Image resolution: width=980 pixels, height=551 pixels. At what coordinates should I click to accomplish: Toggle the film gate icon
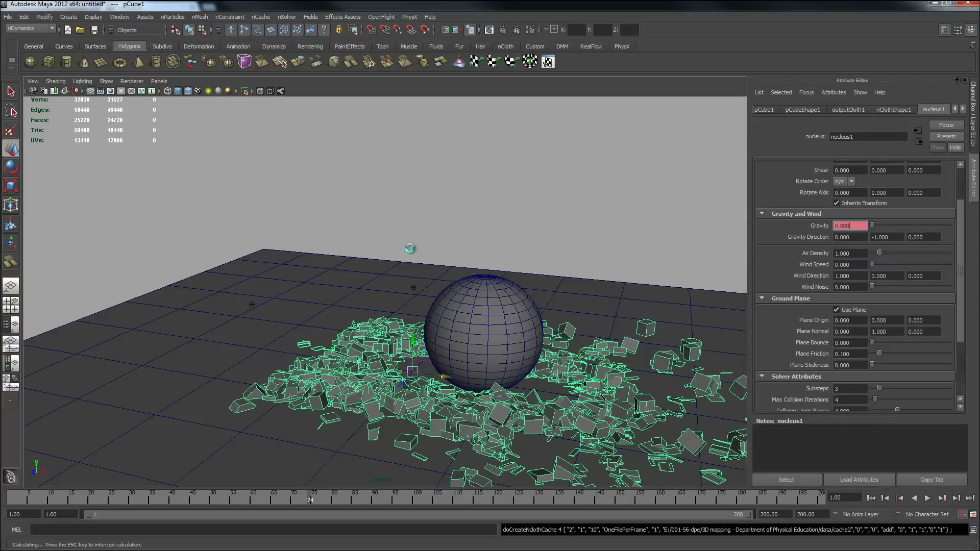tap(101, 91)
